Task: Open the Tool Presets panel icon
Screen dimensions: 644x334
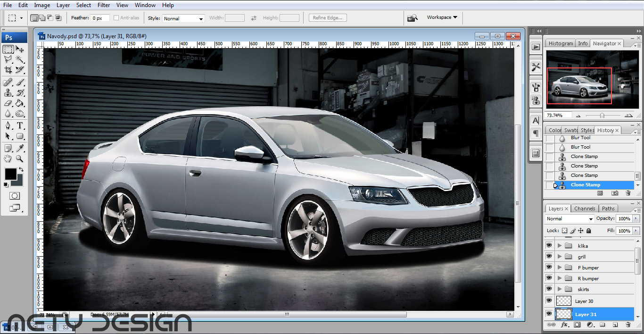Action: [536, 67]
